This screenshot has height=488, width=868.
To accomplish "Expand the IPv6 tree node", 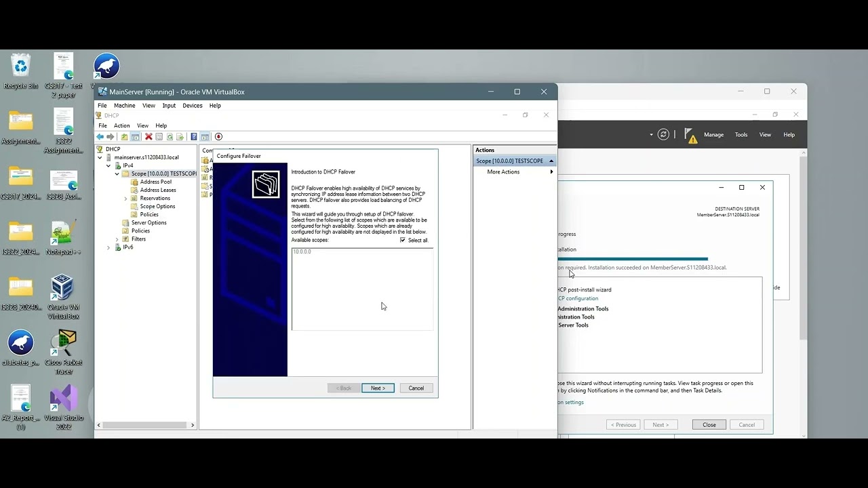I will [108, 247].
